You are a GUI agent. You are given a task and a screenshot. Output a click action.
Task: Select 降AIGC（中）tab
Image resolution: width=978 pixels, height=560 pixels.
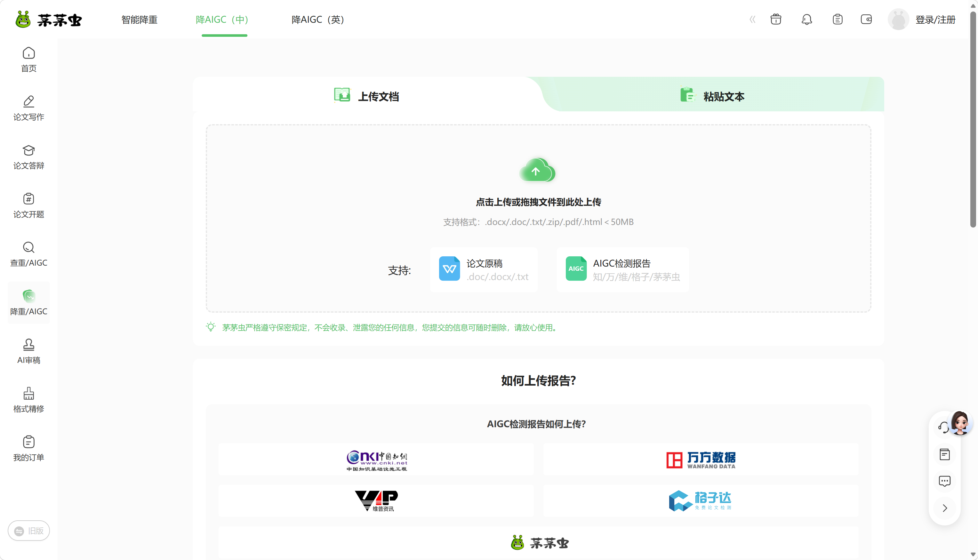pyautogui.click(x=222, y=19)
